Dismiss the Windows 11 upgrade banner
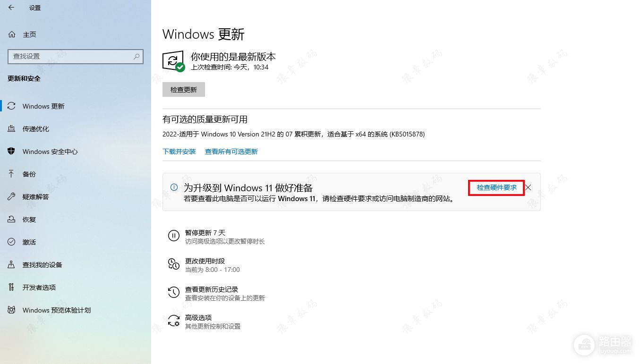Image resolution: width=640 pixels, height=364 pixels. click(x=529, y=187)
